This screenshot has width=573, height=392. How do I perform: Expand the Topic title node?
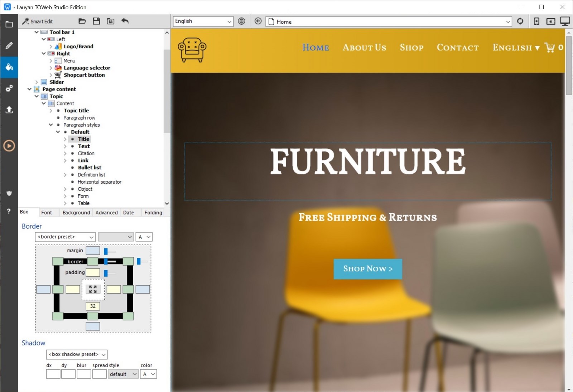(x=51, y=111)
